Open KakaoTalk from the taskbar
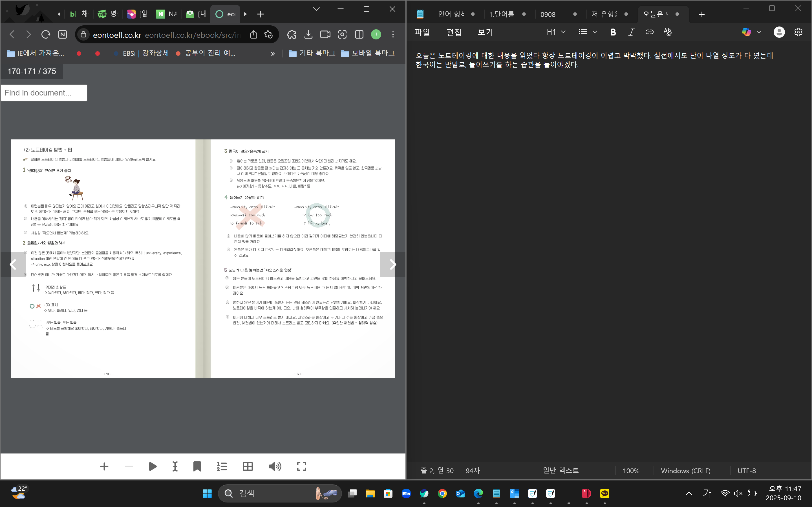The image size is (812, 507). coord(605,493)
